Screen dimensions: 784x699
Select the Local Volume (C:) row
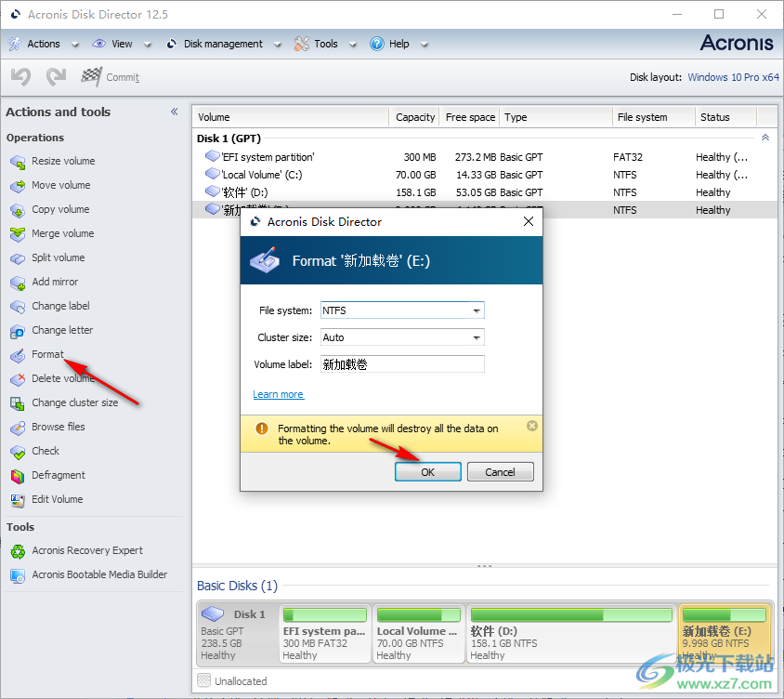point(484,175)
